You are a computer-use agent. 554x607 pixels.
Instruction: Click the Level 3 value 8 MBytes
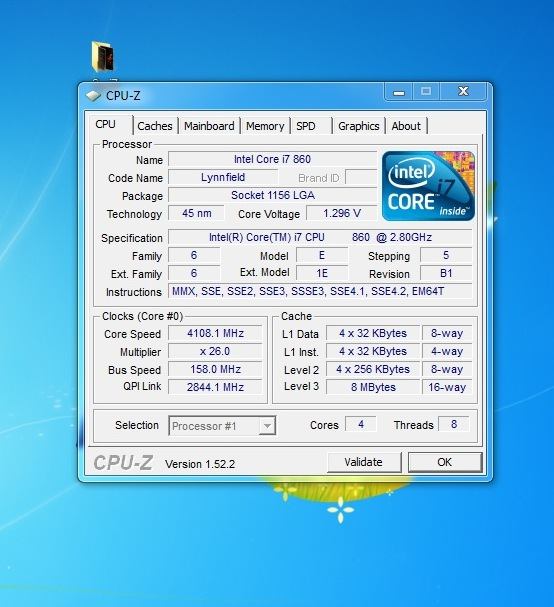(373, 387)
